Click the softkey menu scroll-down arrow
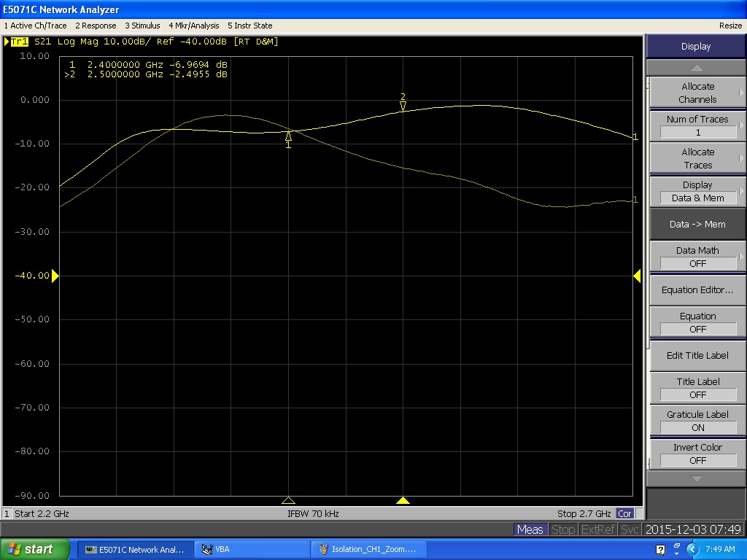Screen dimensions: 747x560 [696, 478]
